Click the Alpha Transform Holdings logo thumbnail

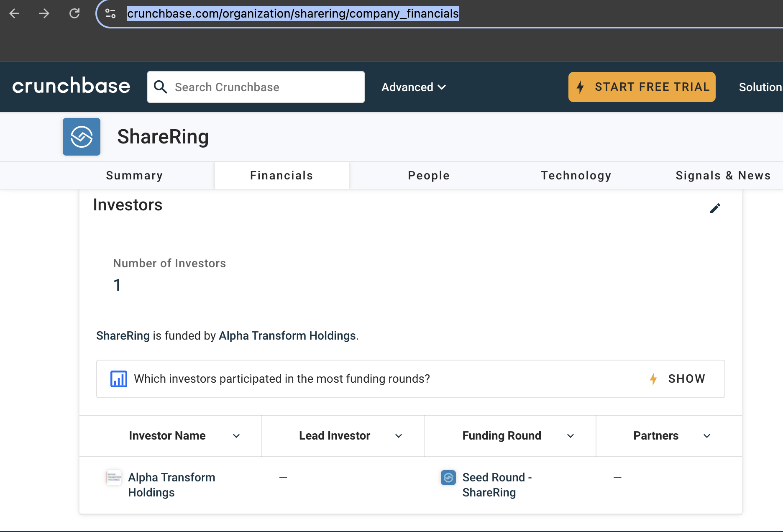[114, 477]
